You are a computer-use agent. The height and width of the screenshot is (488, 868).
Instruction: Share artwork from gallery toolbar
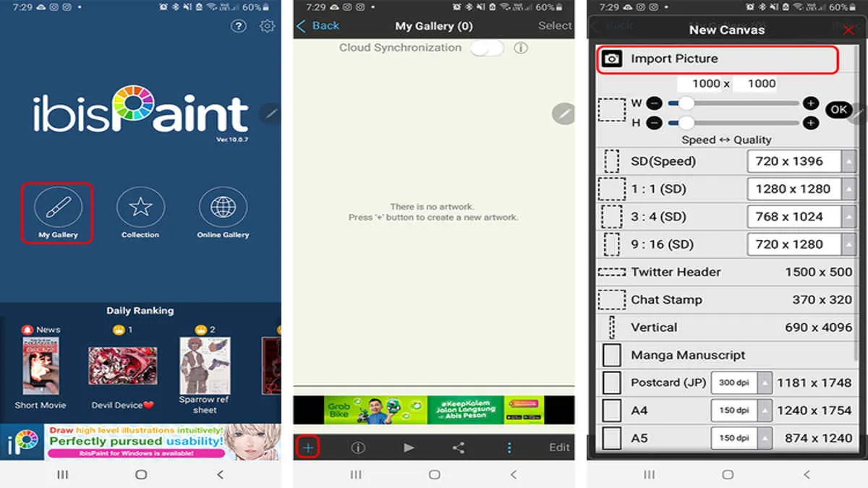[x=459, y=448]
